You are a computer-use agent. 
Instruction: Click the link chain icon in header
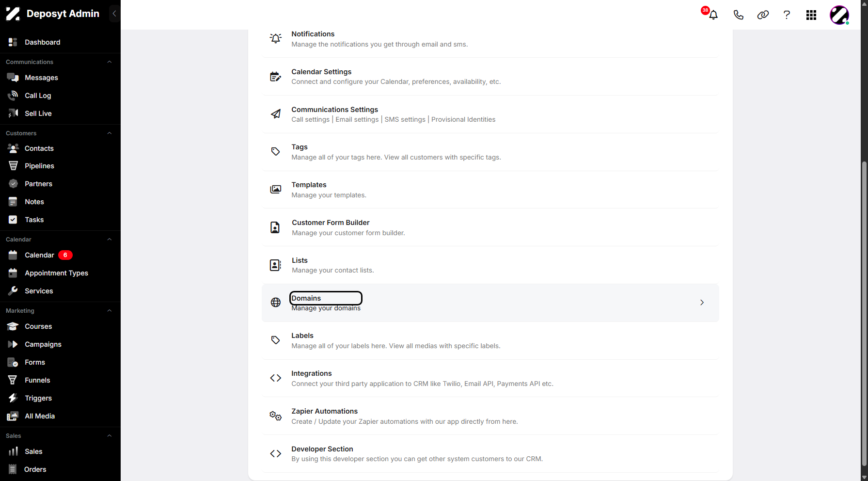click(763, 15)
